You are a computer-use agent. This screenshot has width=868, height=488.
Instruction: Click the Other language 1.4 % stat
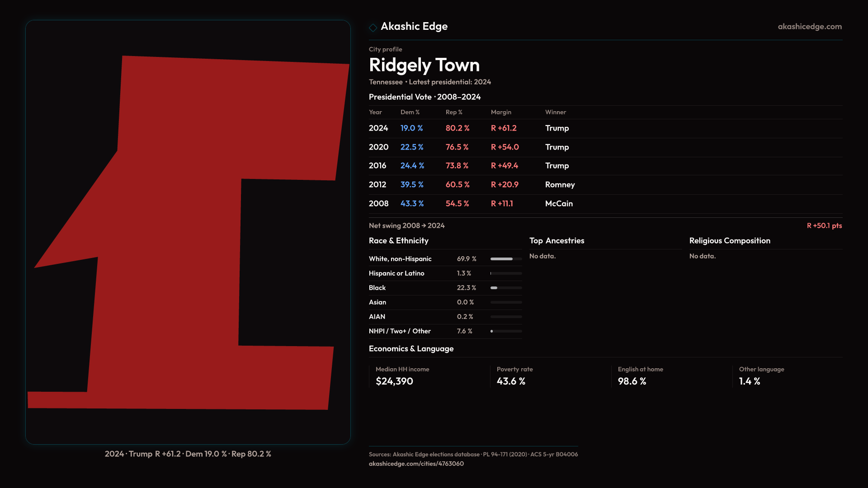coord(750,381)
